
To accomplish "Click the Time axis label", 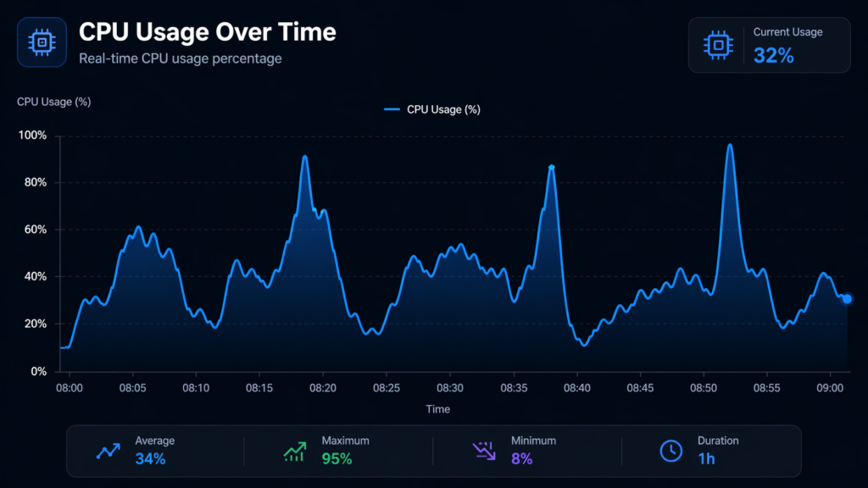I will (x=438, y=408).
